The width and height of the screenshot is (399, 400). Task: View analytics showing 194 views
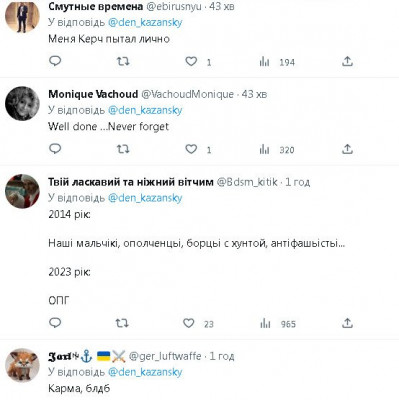(277, 62)
